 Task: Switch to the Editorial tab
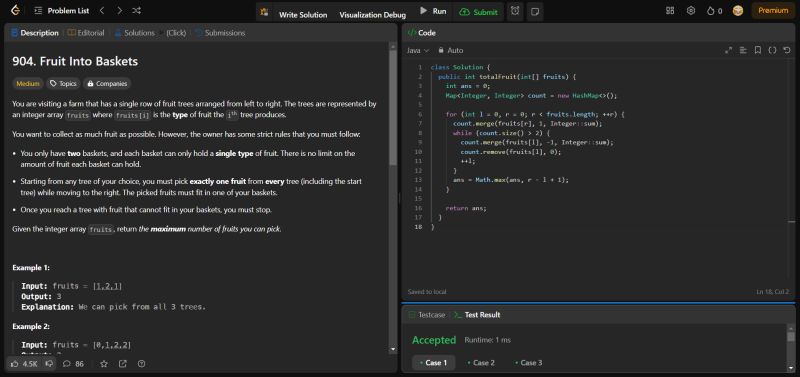pyautogui.click(x=86, y=33)
